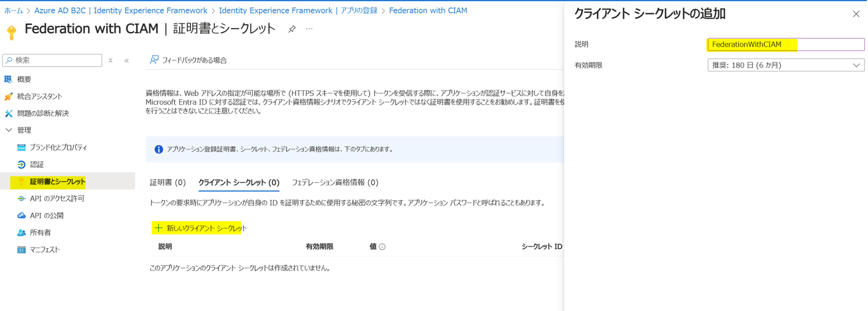The width and height of the screenshot is (868, 311).
Task: Click the 所有者 people icon
Action: pos(21,232)
